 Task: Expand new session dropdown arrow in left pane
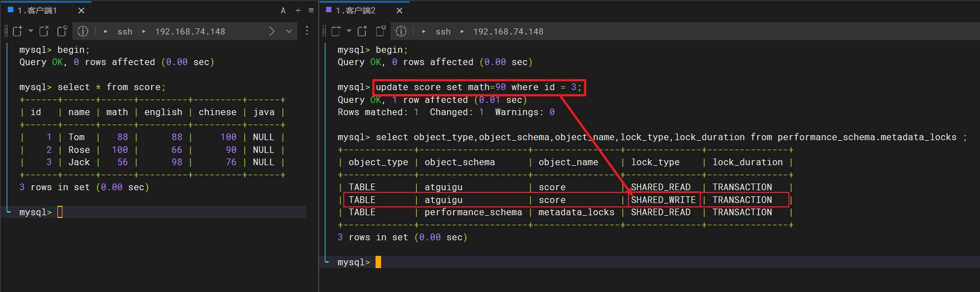31,31
